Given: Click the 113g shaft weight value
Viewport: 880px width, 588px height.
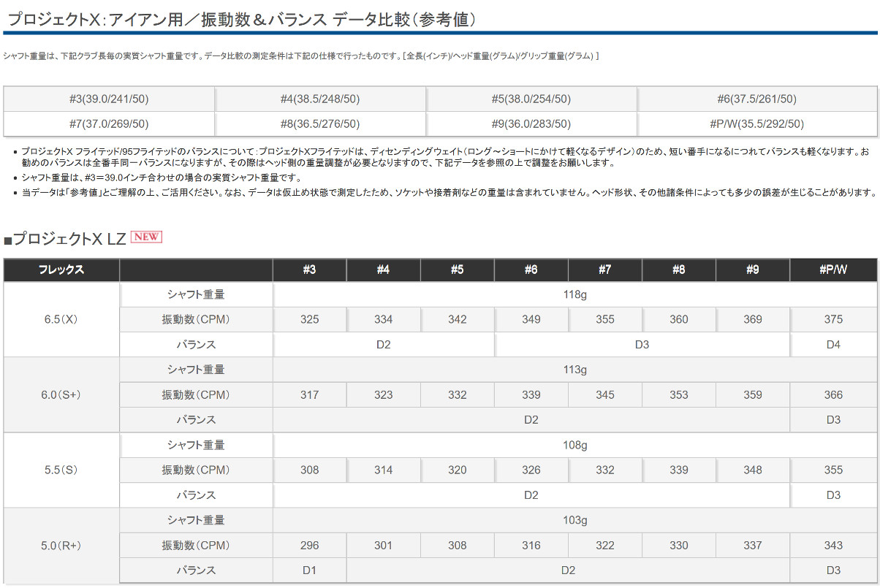Looking at the screenshot, I should (x=575, y=370).
